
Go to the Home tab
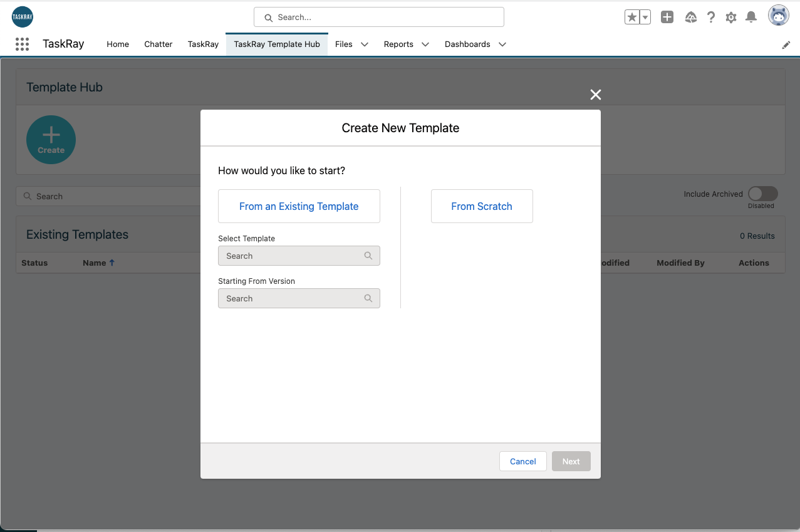[118, 44]
